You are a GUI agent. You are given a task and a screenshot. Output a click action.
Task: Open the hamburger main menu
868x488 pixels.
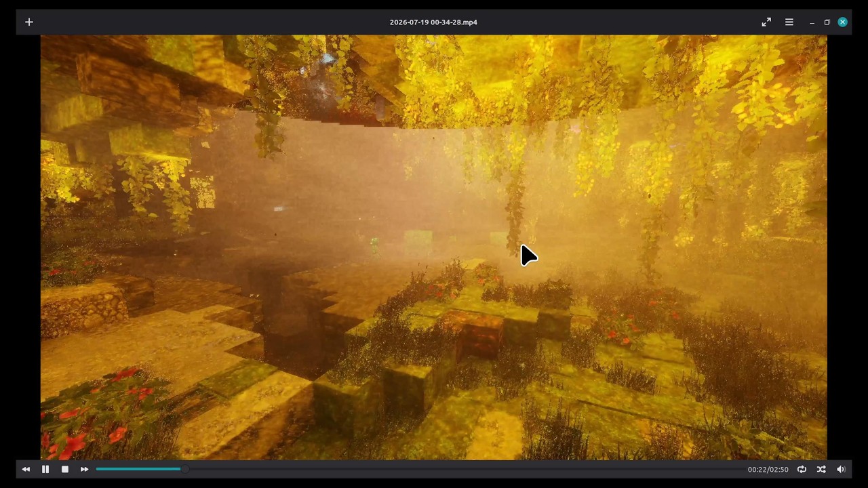point(789,22)
